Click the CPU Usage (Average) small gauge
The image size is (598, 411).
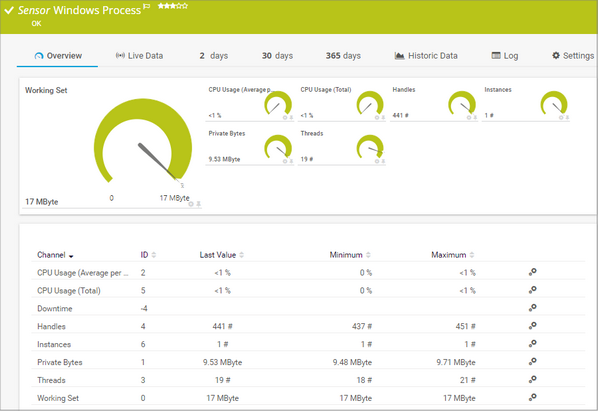[278, 103]
